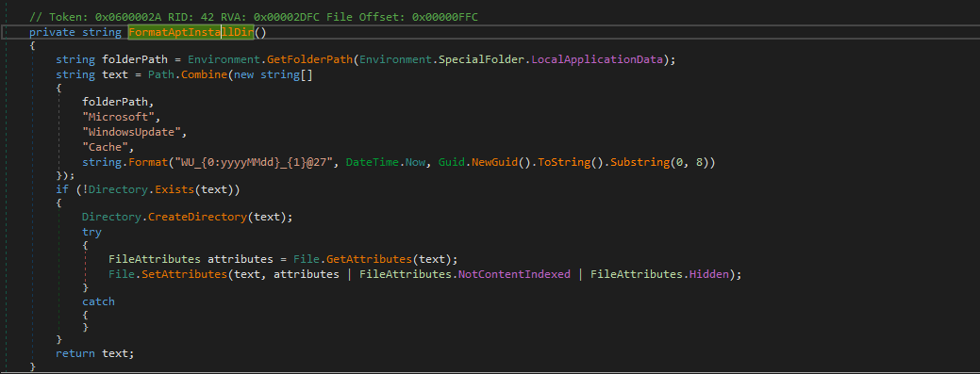Click the Format method after string.

(148, 162)
